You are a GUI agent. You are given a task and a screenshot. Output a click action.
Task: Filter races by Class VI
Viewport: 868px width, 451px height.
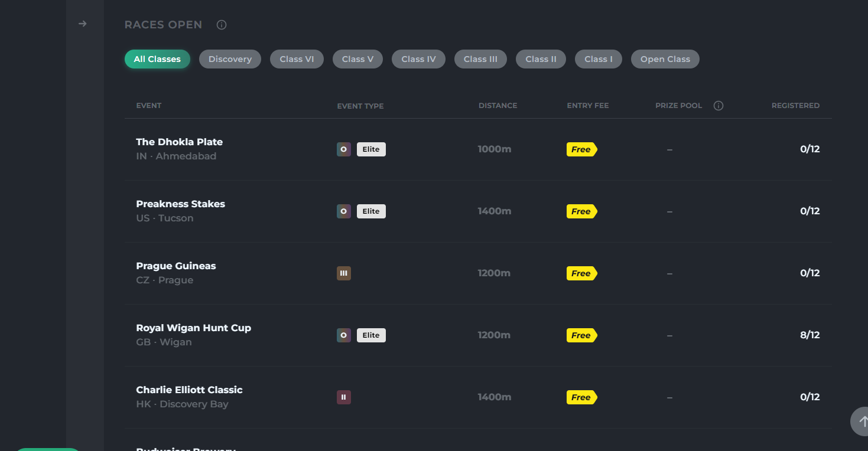tap(297, 59)
